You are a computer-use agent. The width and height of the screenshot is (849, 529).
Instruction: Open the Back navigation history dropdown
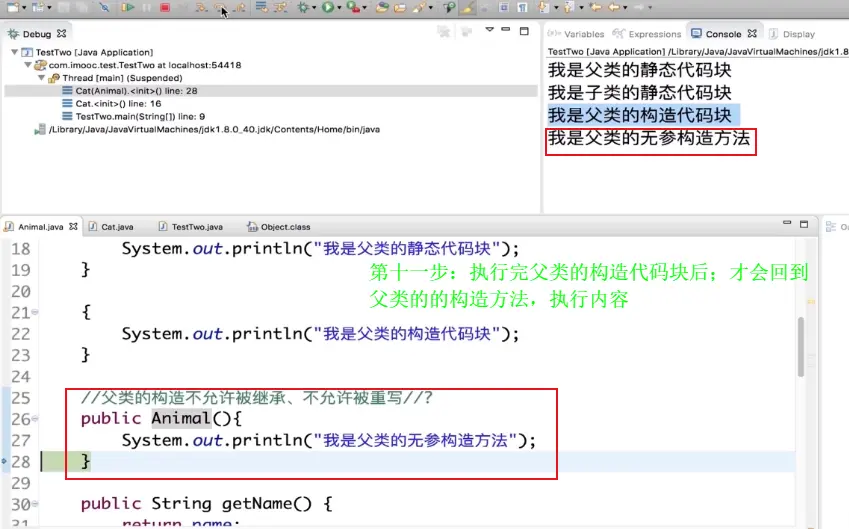[625, 8]
